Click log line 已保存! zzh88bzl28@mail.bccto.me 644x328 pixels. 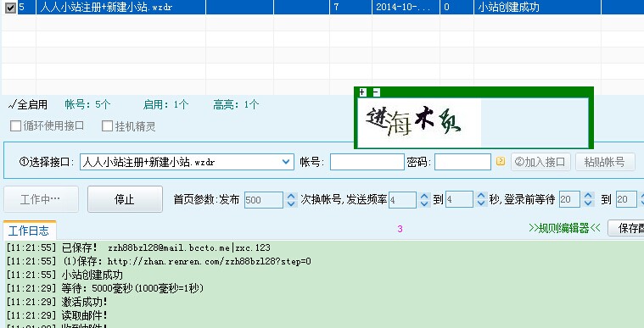tap(138, 247)
